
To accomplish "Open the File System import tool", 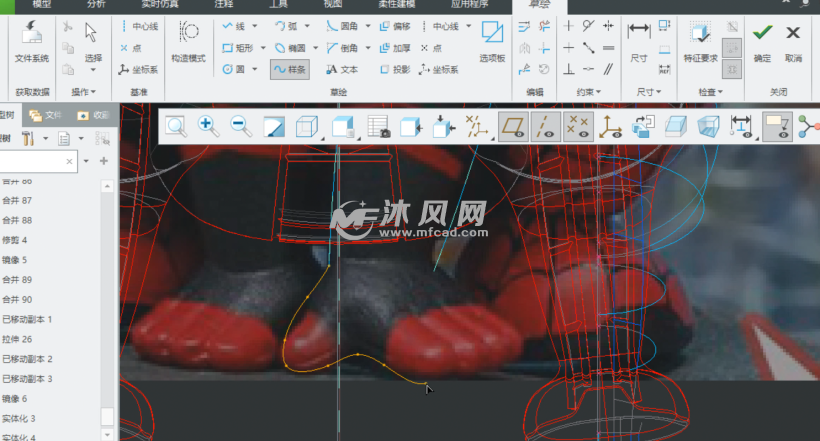I will pyautogui.click(x=32, y=43).
